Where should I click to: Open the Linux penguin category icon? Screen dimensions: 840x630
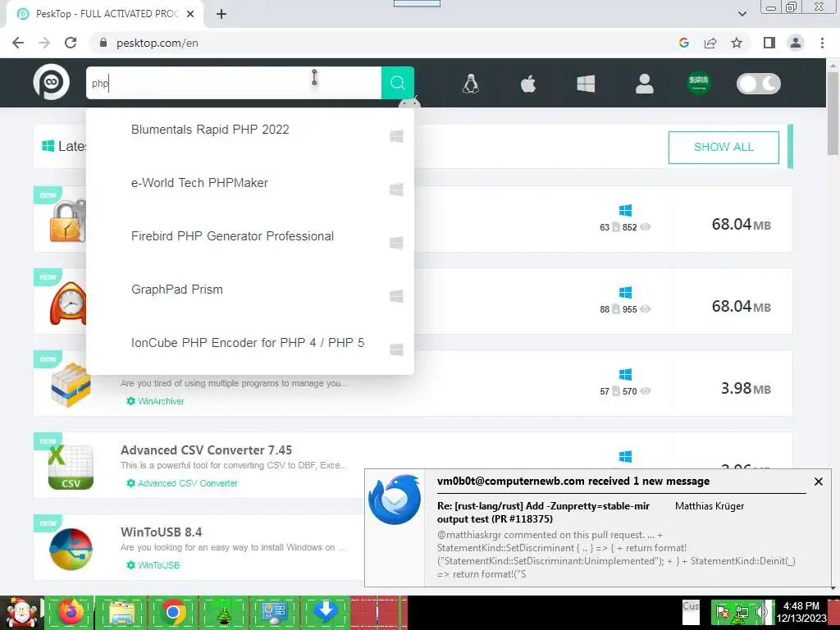click(x=470, y=84)
